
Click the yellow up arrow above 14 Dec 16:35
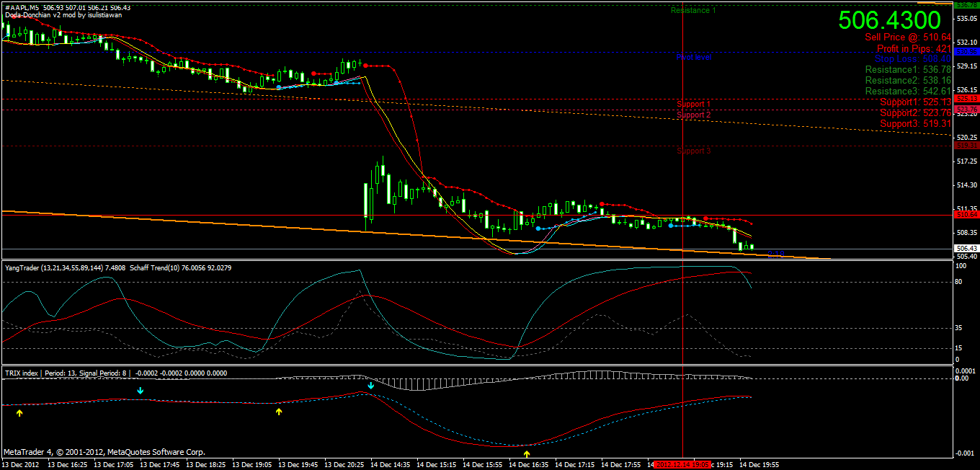point(527,454)
